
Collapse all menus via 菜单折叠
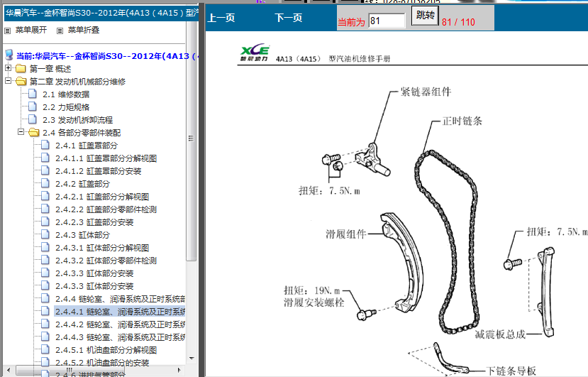click(x=84, y=30)
